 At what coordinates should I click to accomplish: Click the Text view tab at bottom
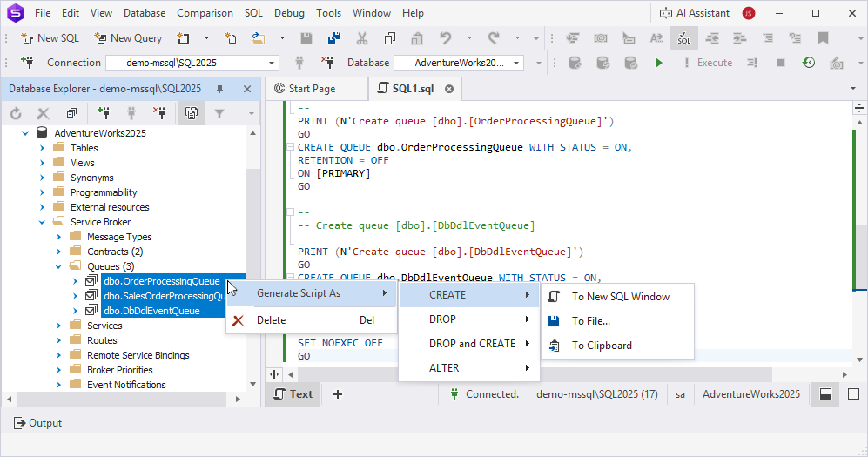click(x=293, y=394)
